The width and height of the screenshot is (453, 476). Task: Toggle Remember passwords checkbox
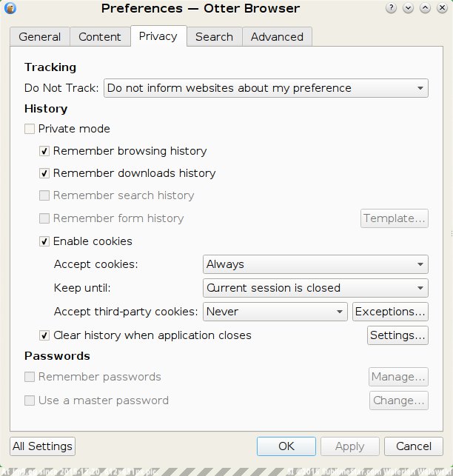(30, 377)
